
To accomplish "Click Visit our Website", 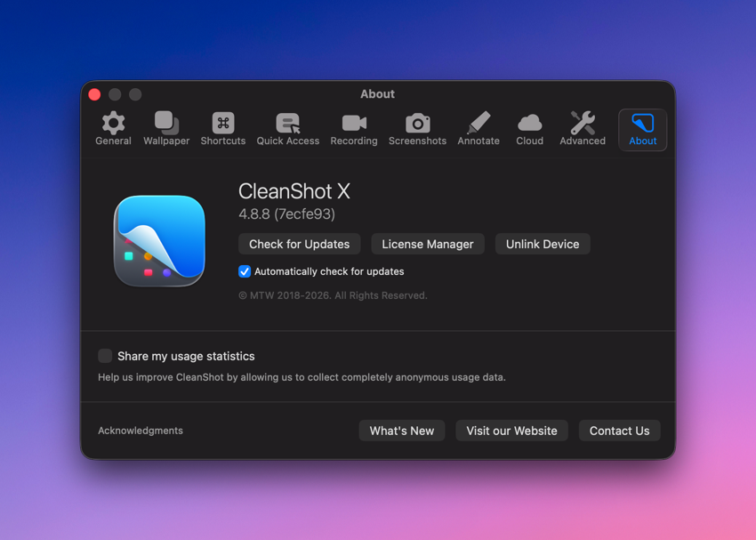I will pyautogui.click(x=511, y=431).
